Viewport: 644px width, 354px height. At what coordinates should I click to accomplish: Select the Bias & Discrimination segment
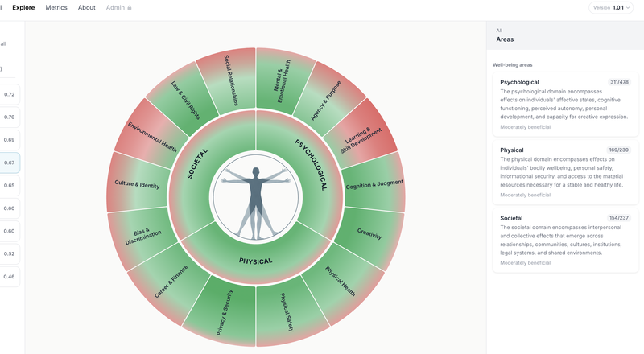pyautogui.click(x=142, y=237)
